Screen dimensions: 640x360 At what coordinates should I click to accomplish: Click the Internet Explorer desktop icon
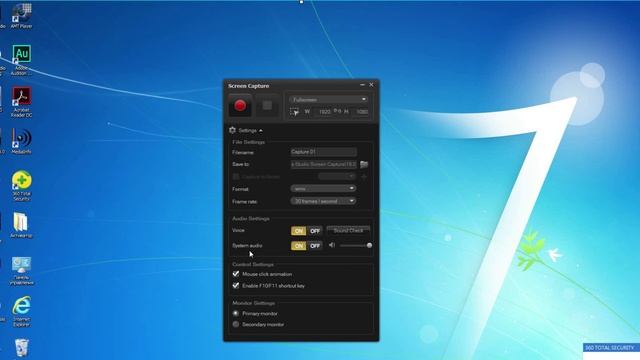(x=21, y=311)
